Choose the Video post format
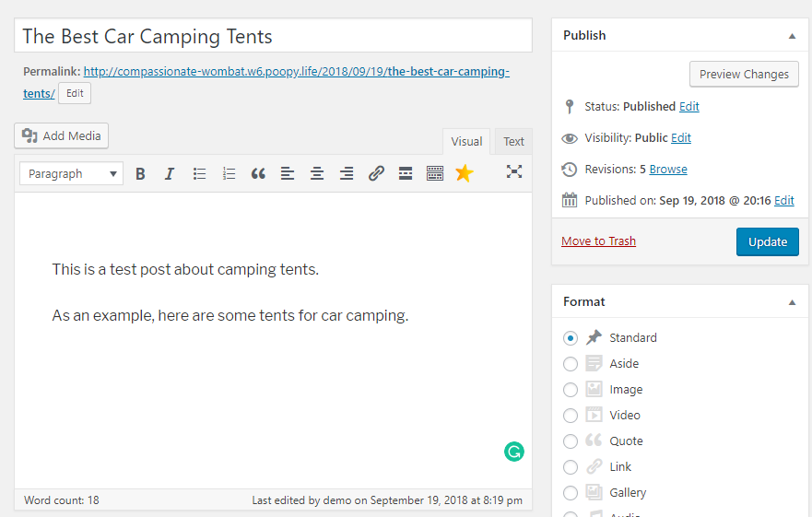 [x=571, y=416]
